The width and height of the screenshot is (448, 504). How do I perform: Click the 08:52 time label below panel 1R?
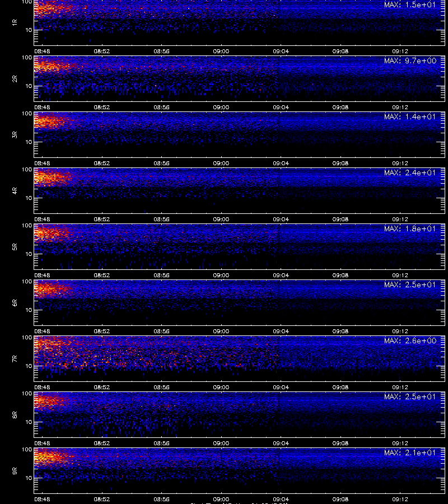(101, 52)
